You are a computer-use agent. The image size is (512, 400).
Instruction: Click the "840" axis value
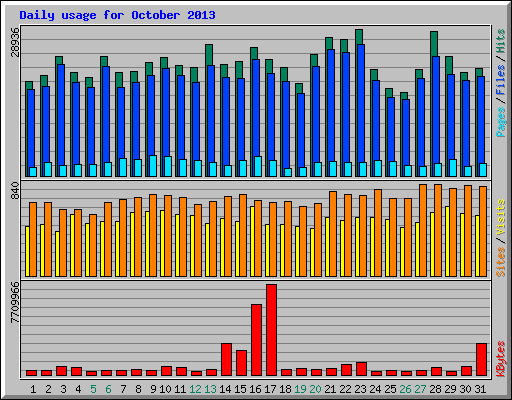click(15, 191)
